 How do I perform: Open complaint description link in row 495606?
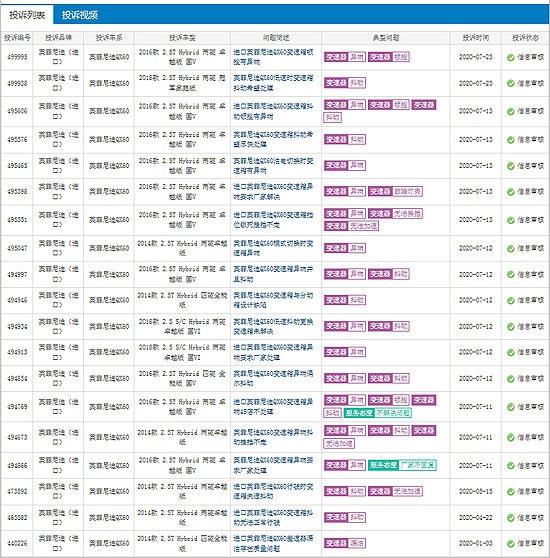[273, 111]
